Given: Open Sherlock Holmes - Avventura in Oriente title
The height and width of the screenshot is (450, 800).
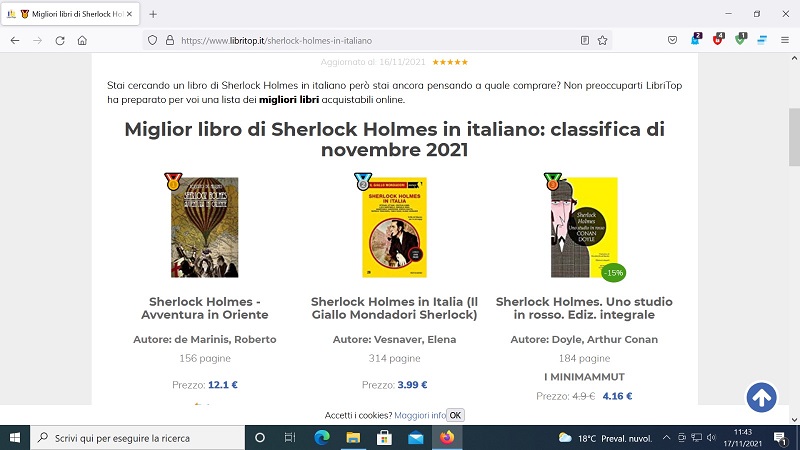Looking at the screenshot, I should pyautogui.click(x=205, y=308).
